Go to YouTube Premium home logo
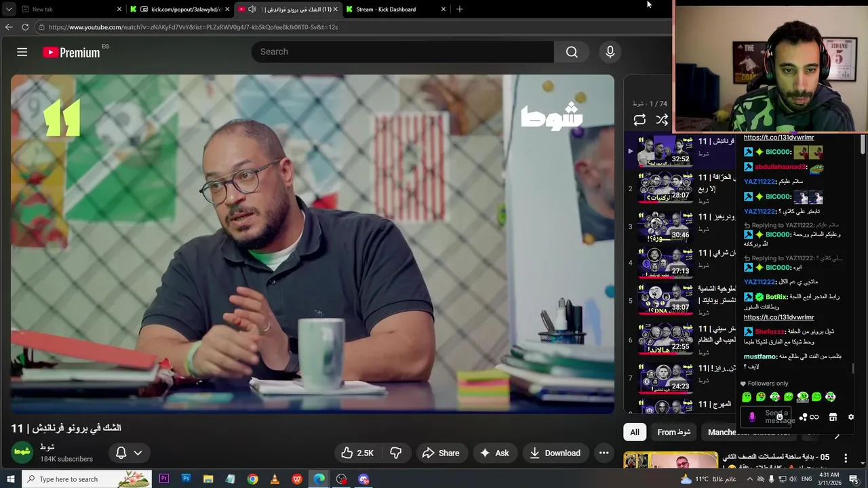868x488 pixels. [72, 52]
